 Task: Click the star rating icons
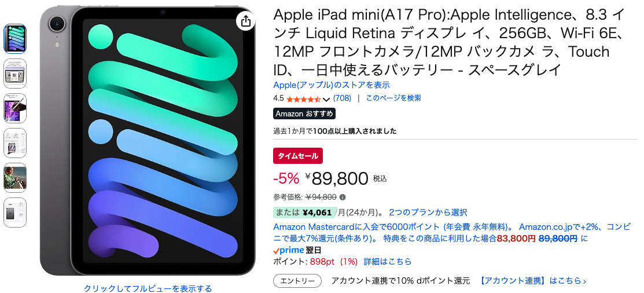point(303,98)
